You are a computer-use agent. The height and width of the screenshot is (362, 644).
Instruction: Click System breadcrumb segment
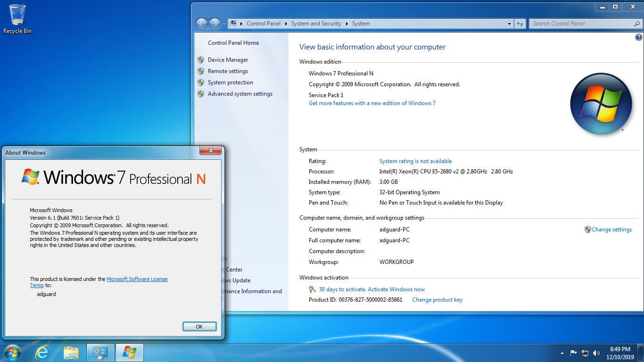[x=361, y=24]
